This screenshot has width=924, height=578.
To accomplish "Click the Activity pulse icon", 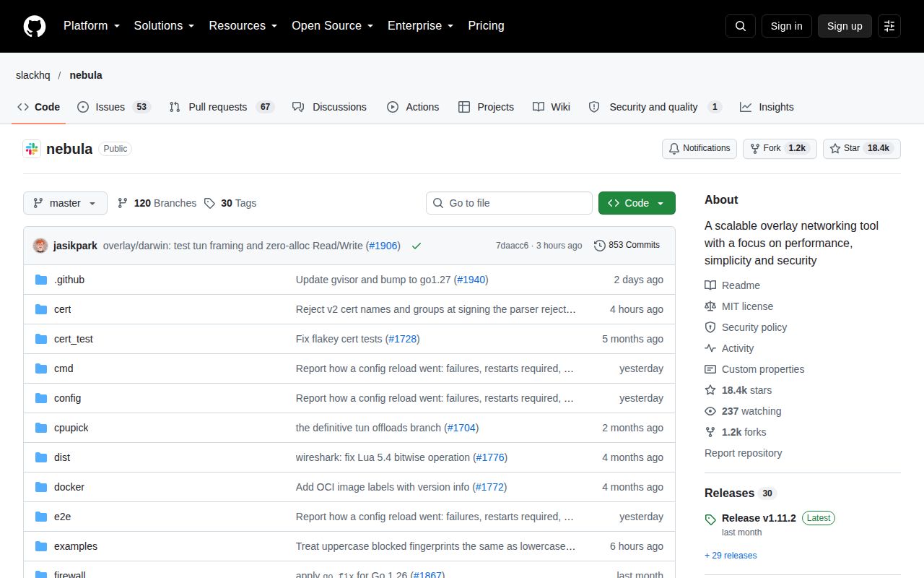I will pos(710,348).
